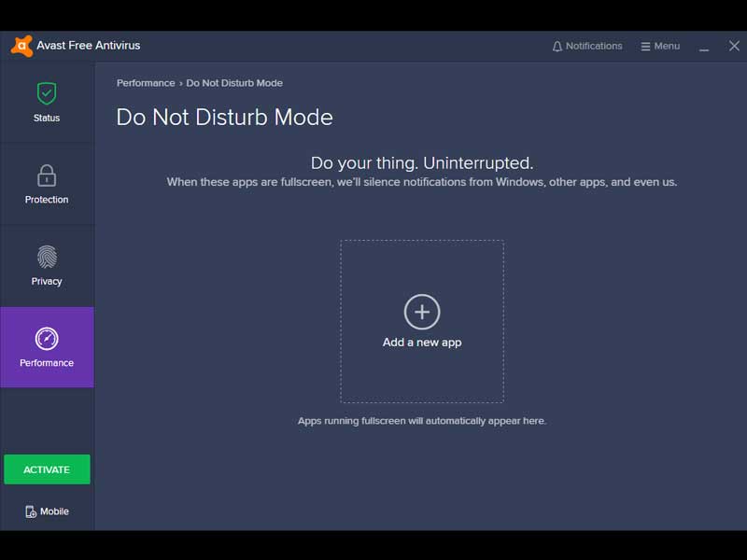The image size is (747, 560).
Task: Select the Status shield checkmark icon
Action: point(47,93)
